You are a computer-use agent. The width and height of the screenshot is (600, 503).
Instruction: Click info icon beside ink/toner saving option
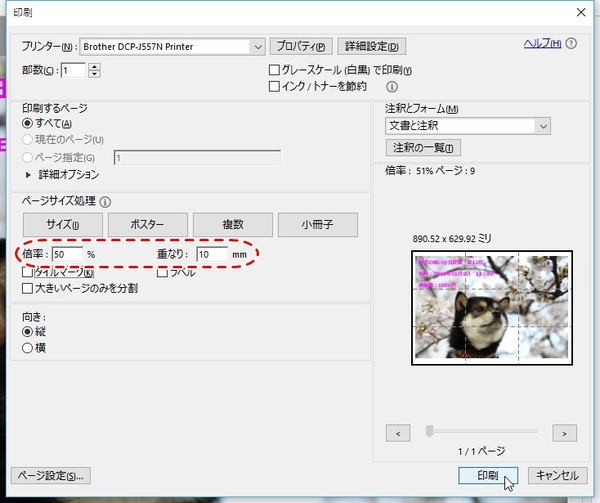click(x=391, y=87)
